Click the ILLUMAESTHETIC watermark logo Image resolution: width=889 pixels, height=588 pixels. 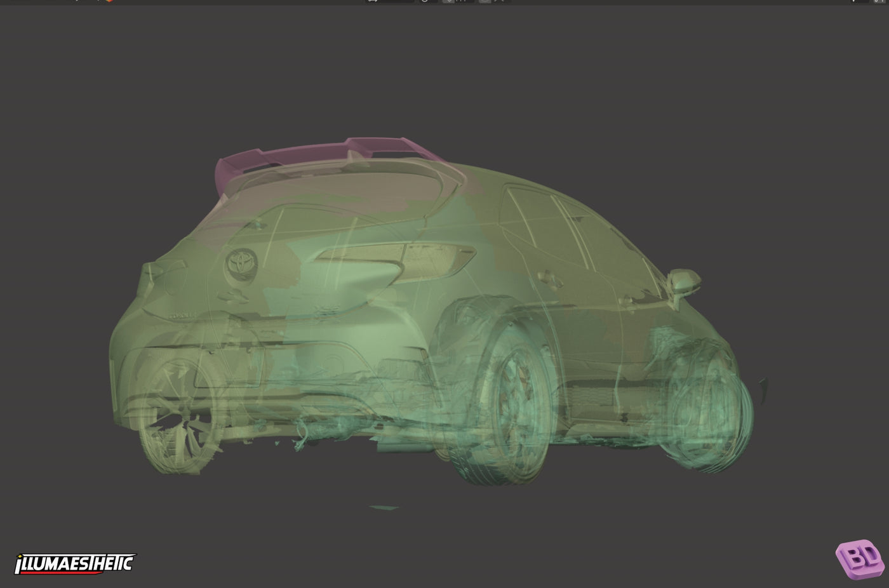75,563
